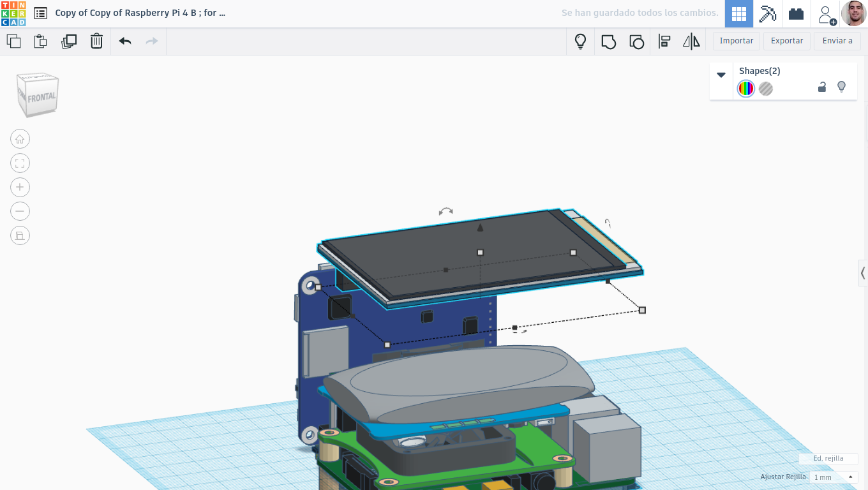Toggle show all hidden shapes lightbulb
Image resolution: width=868 pixels, height=490 pixels.
pyautogui.click(x=580, y=41)
